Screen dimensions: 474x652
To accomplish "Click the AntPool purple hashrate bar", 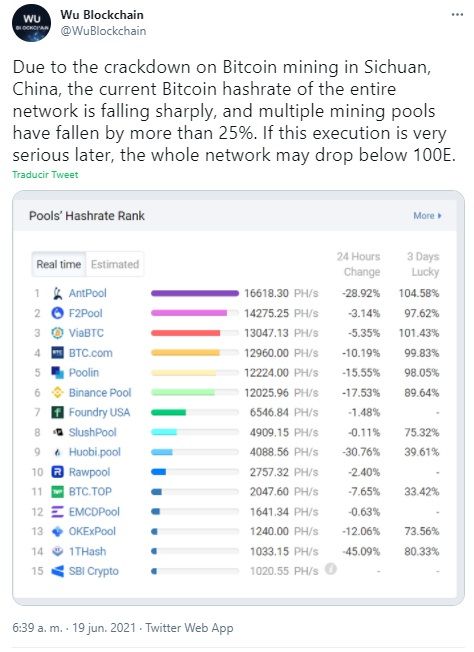I will pyautogui.click(x=195, y=293).
